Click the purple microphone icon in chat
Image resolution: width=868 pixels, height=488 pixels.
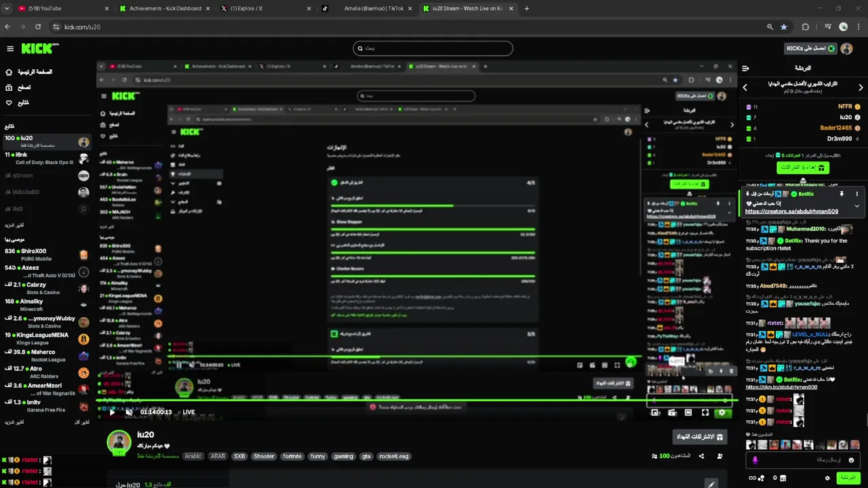click(x=755, y=460)
